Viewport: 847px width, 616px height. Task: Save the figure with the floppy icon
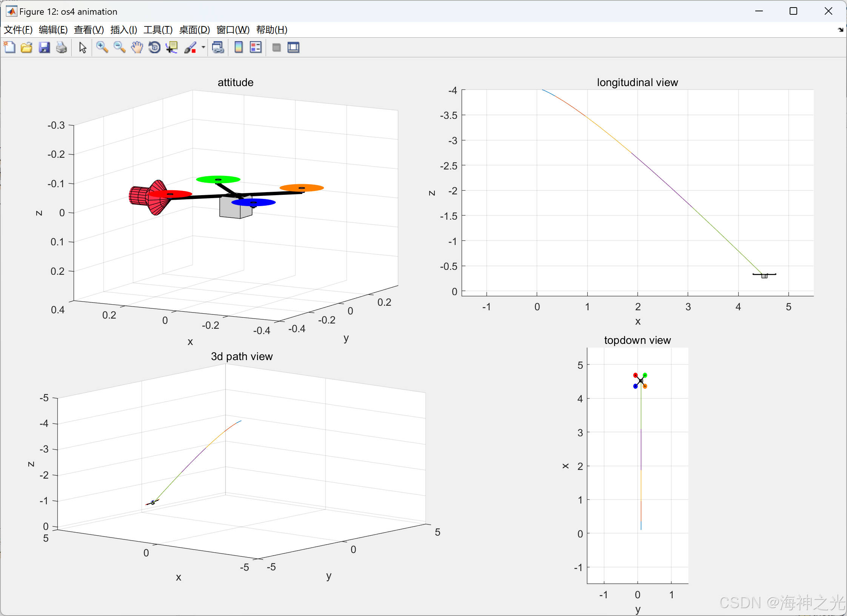pos(44,48)
